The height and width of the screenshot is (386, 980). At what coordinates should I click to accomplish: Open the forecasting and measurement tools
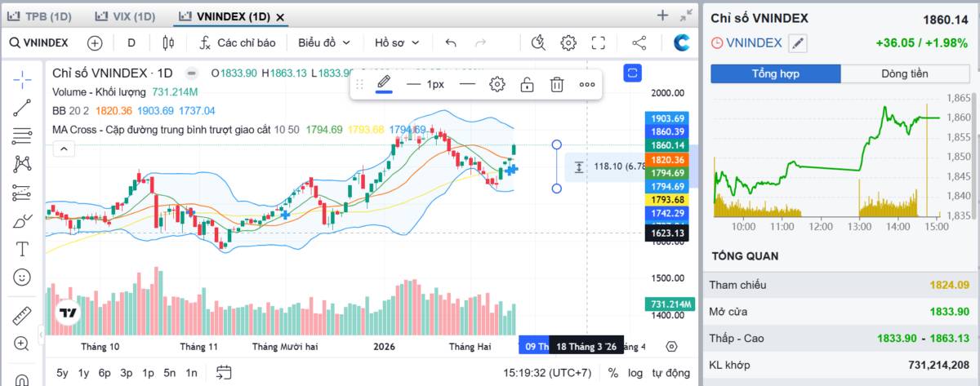pos(22,193)
